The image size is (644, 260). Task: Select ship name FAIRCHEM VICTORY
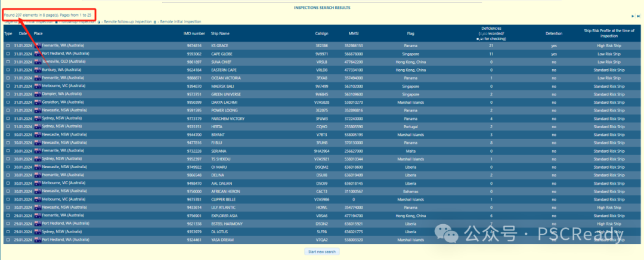pos(228,119)
